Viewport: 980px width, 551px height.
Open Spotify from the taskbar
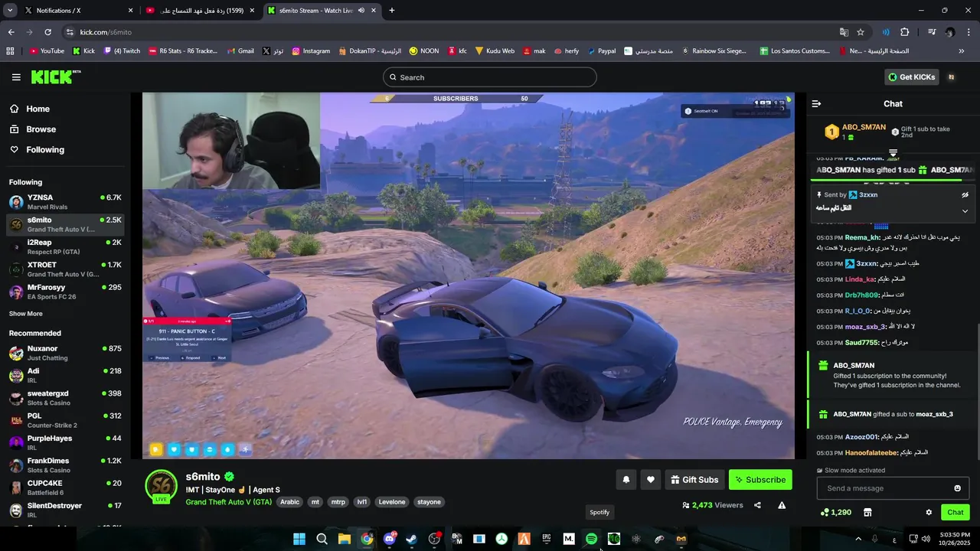(x=591, y=539)
